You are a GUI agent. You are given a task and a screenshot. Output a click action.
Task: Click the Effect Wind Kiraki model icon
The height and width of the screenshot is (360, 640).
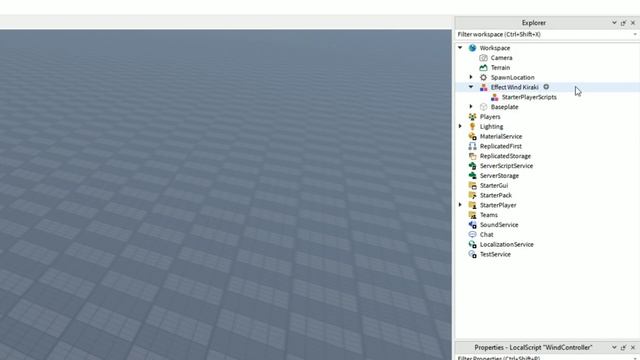coord(483,87)
